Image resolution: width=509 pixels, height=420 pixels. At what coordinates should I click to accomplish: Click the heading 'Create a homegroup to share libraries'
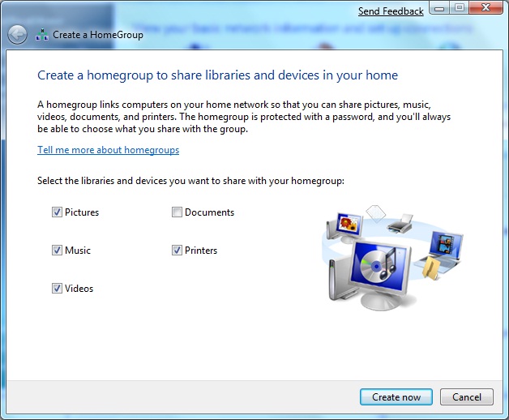217,75
